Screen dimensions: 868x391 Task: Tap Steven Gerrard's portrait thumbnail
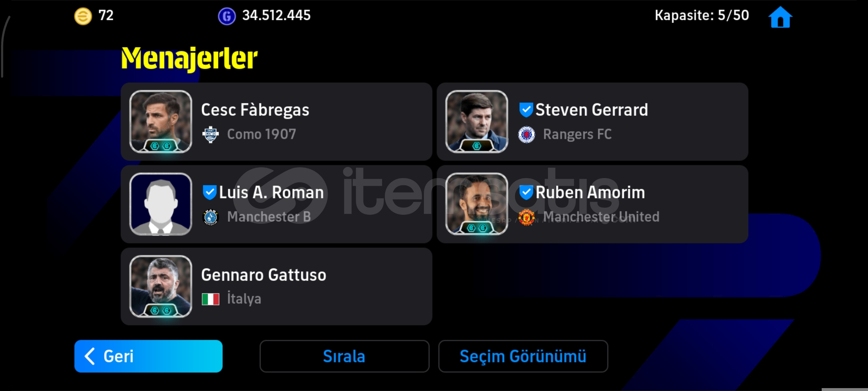[x=477, y=122]
